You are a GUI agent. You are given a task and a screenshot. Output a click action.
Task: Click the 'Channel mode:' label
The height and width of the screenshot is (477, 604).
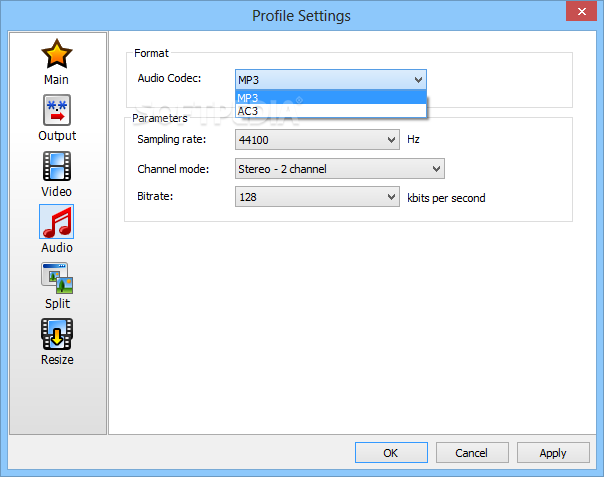click(x=173, y=169)
